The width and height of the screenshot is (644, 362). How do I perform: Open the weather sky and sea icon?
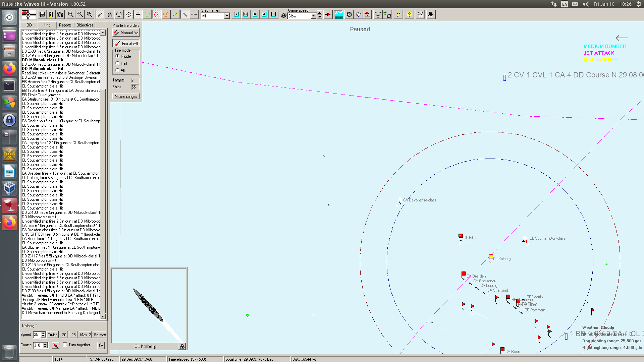tap(339, 14)
